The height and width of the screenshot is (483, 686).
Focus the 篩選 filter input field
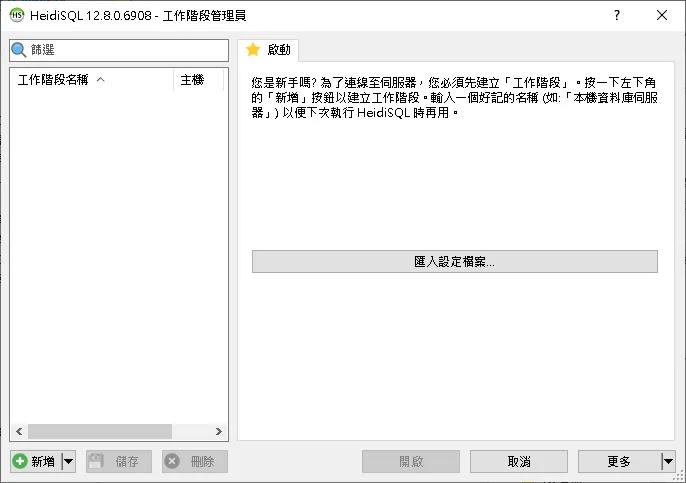119,50
